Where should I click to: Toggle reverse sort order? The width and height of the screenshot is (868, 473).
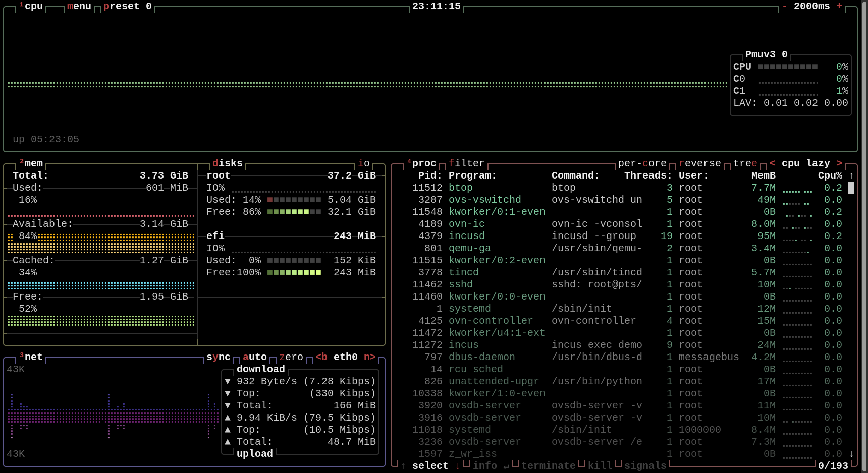coord(700,163)
